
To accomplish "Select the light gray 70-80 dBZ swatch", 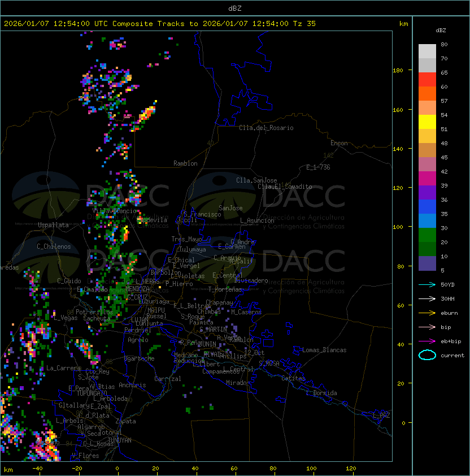I will click(x=427, y=51).
